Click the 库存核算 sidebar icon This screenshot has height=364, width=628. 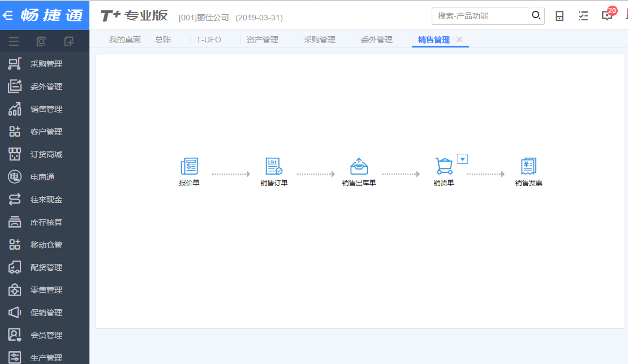14,222
